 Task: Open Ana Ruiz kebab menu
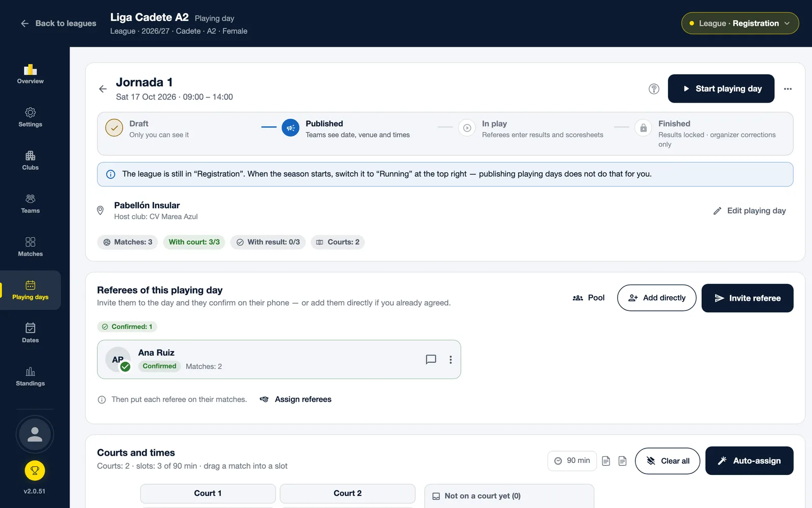tap(451, 360)
